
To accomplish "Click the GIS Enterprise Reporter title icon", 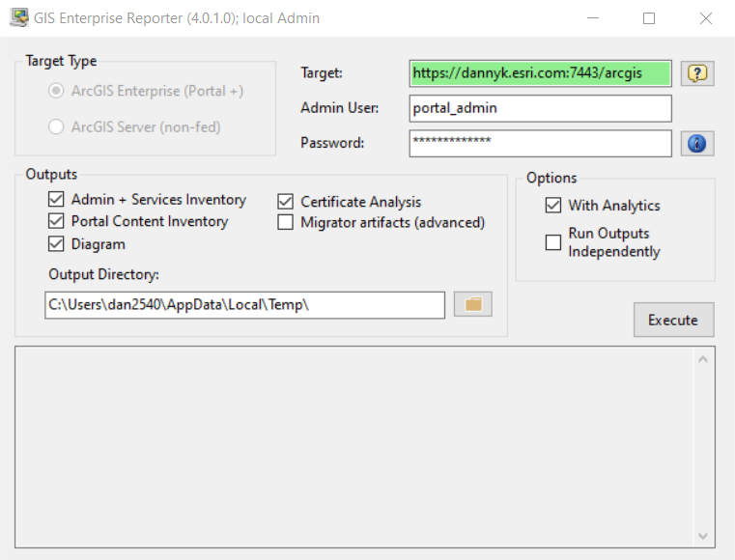I will pos(18,17).
